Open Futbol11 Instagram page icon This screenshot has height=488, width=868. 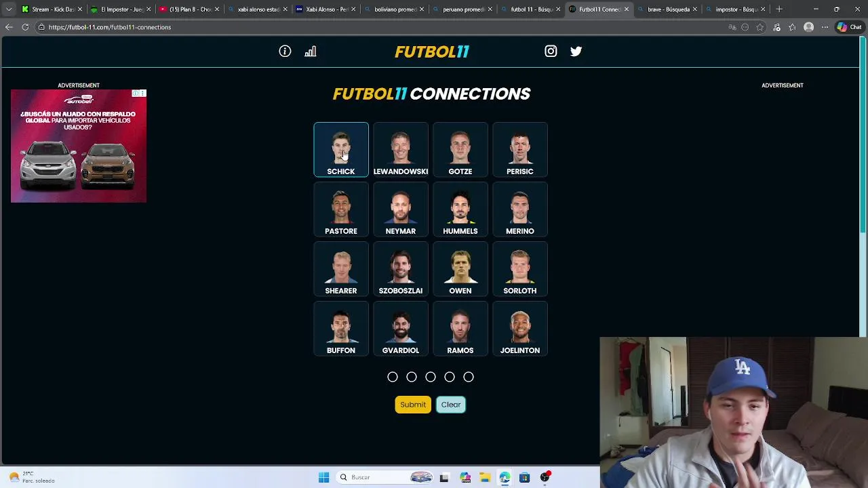(551, 51)
